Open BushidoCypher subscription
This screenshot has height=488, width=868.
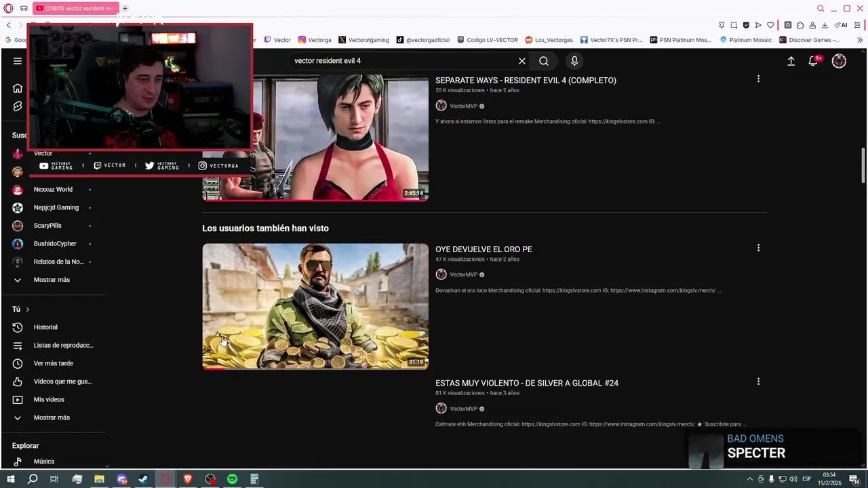54,244
